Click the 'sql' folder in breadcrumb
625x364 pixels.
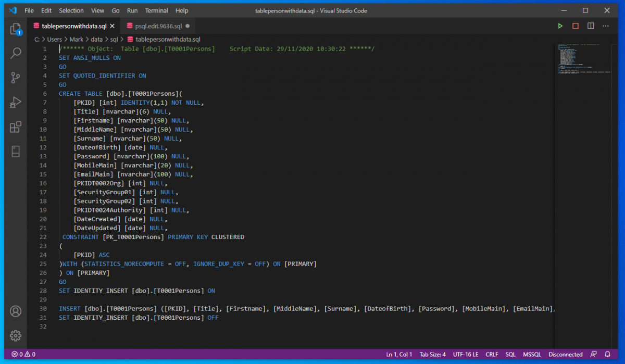114,39
